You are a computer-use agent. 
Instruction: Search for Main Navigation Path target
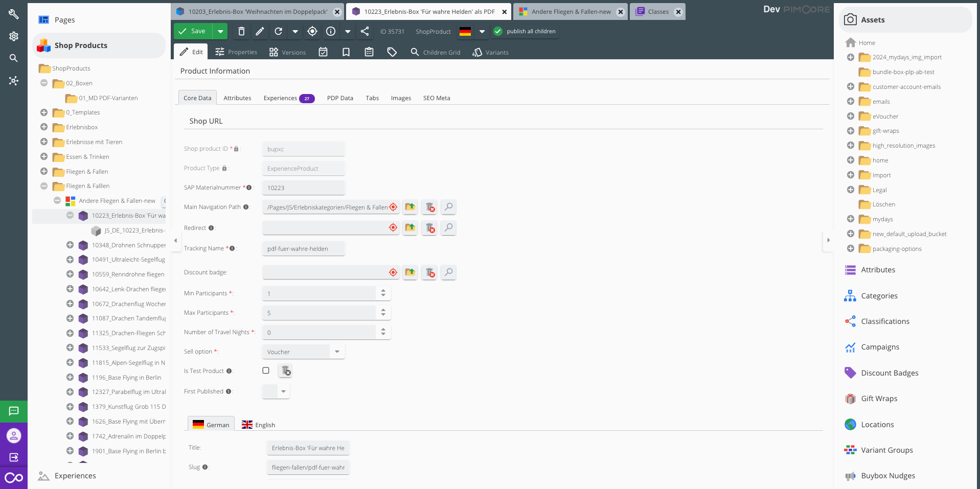pyautogui.click(x=448, y=207)
